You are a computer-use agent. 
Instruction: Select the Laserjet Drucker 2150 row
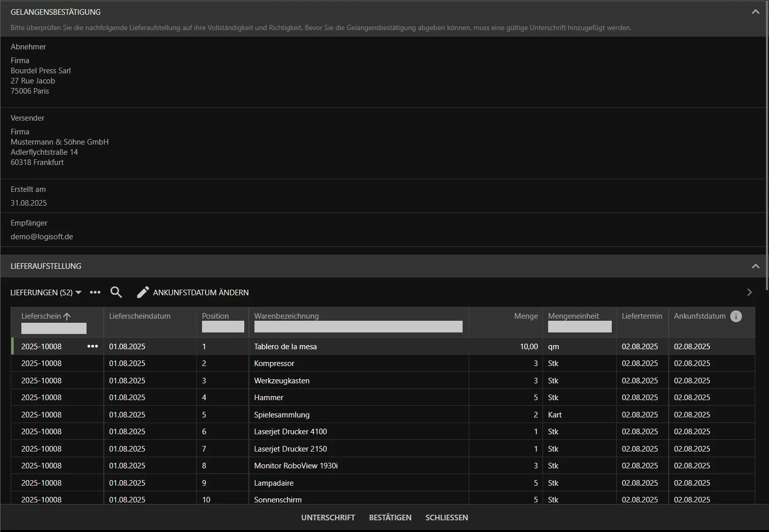coord(383,449)
